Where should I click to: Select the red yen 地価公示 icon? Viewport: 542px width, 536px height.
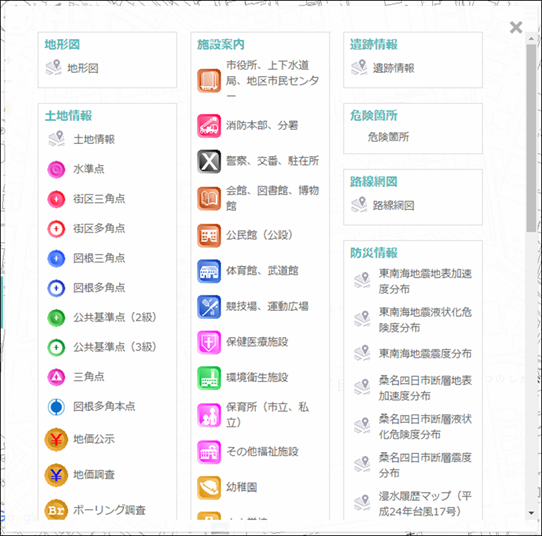56,440
